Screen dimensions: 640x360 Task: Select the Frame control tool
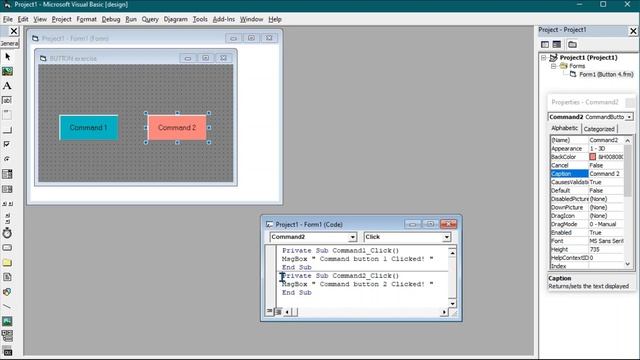point(7,115)
